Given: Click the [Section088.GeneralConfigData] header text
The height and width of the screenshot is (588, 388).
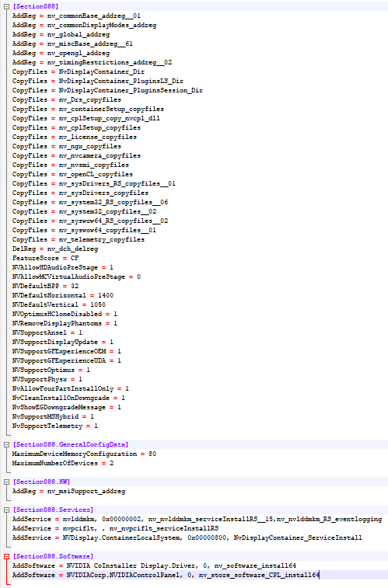Looking at the screenshot, I should pos(71,444).
